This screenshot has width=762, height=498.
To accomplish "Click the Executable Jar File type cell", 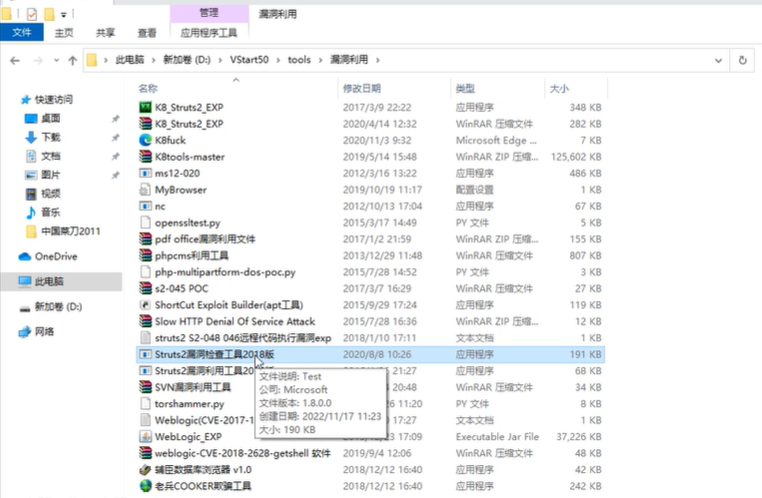I will coord(497,437).
